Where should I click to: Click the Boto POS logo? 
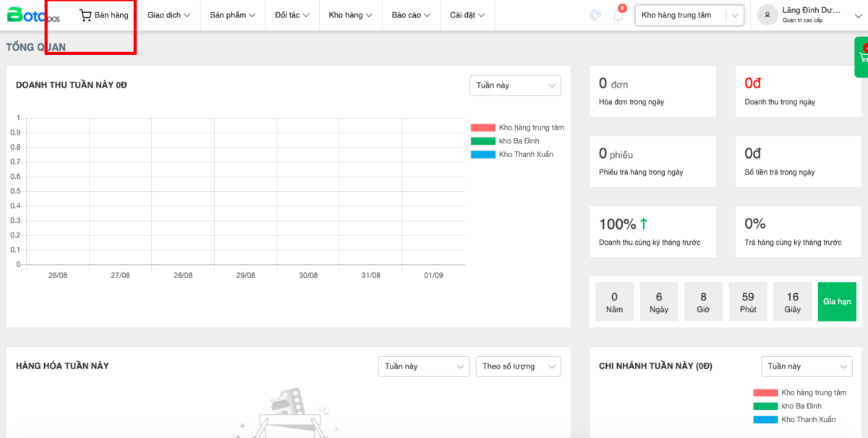tap(33, 14)
